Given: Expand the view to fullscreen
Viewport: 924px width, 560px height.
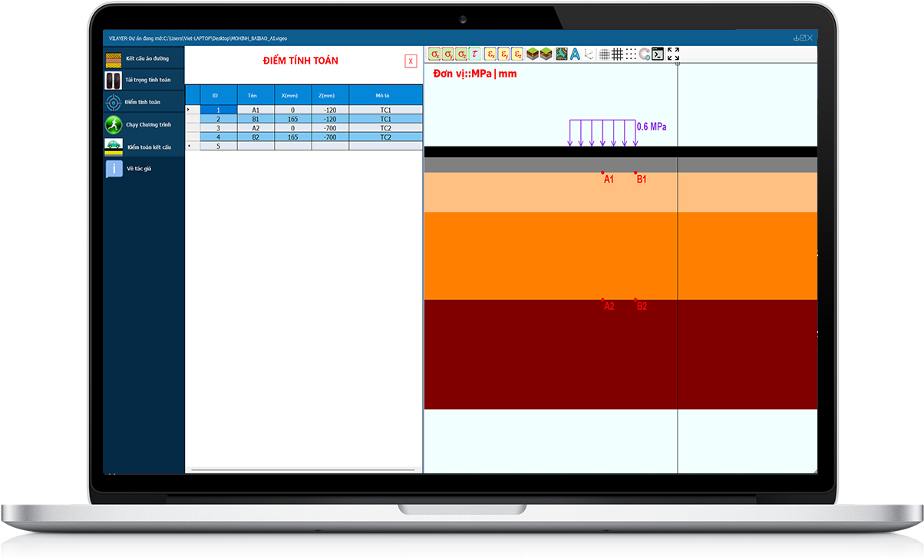Looking at the screenshot, I should (x=673, y=54).
